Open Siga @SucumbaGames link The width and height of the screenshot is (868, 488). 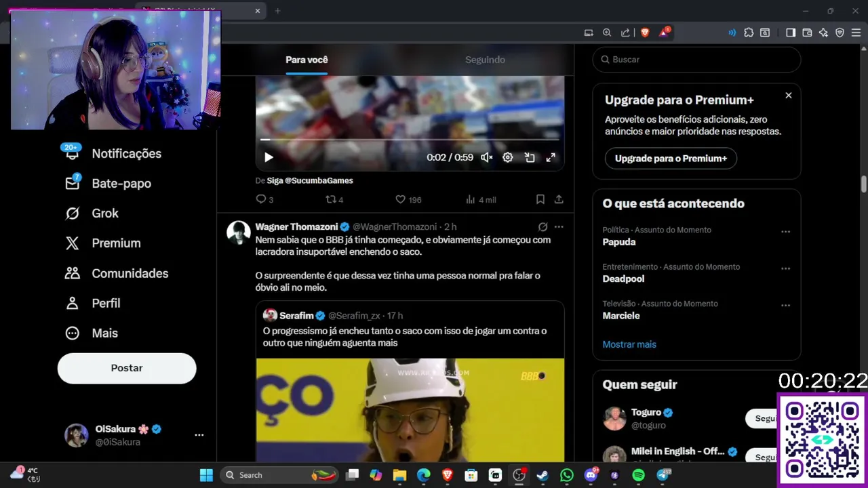310,180
